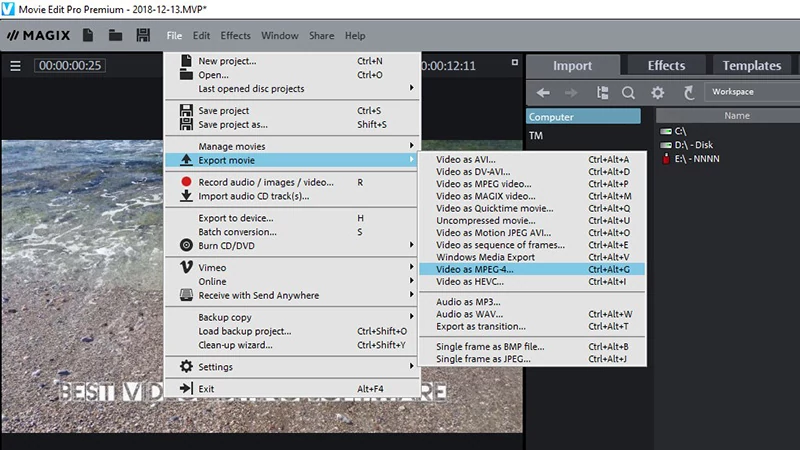Switch to the Templates tab
Viewport: 800px width, 450px height.
click(x=752, y=65)
